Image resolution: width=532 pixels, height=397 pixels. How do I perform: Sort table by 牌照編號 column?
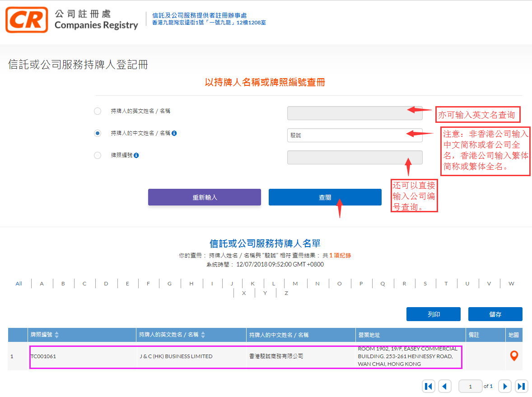pos(57,335)
